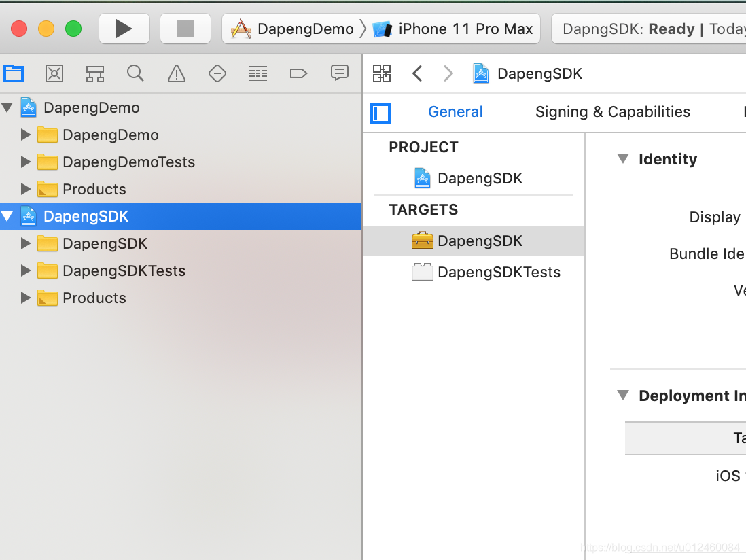Select the DapengDemoTests folder row
The height and width of the screenshot is (560, 746).
click(x=181, y=162)
